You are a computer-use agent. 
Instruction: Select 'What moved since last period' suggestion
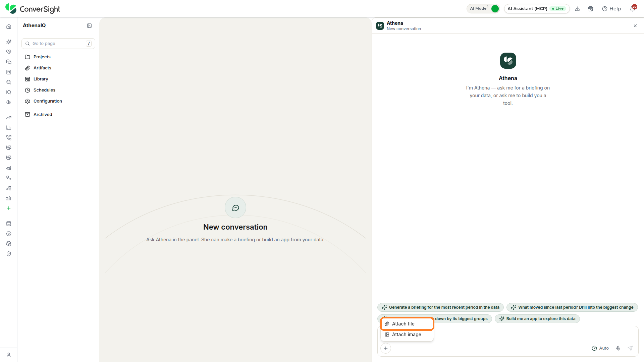[572, 307]
